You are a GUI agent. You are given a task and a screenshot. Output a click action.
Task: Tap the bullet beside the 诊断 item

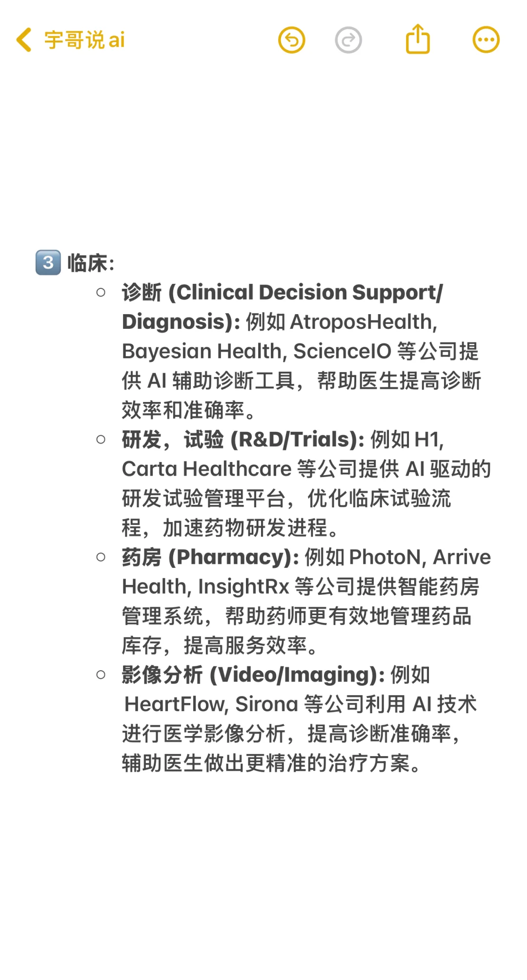pos(101,292)
